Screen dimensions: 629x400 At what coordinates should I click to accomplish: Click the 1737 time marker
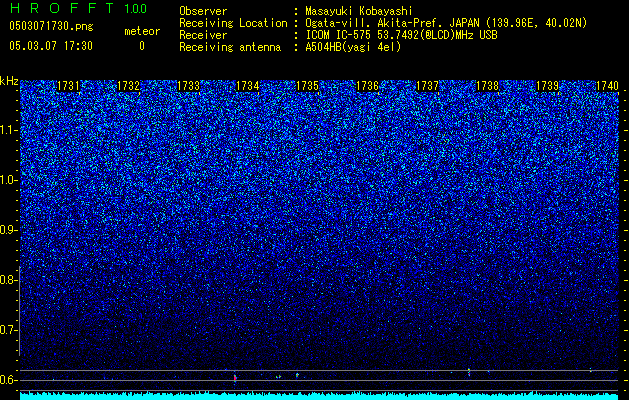(x=427, y=86)
